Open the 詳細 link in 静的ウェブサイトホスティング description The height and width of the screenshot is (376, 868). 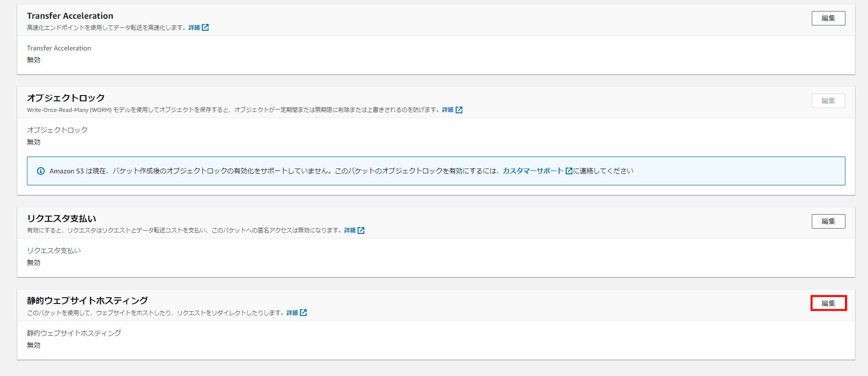[292, 313]
